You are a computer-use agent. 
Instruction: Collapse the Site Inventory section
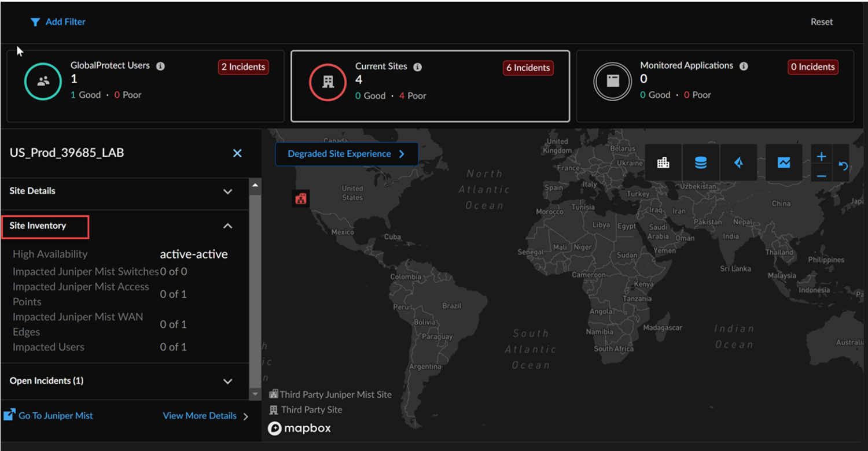click(x=228, y=226)
